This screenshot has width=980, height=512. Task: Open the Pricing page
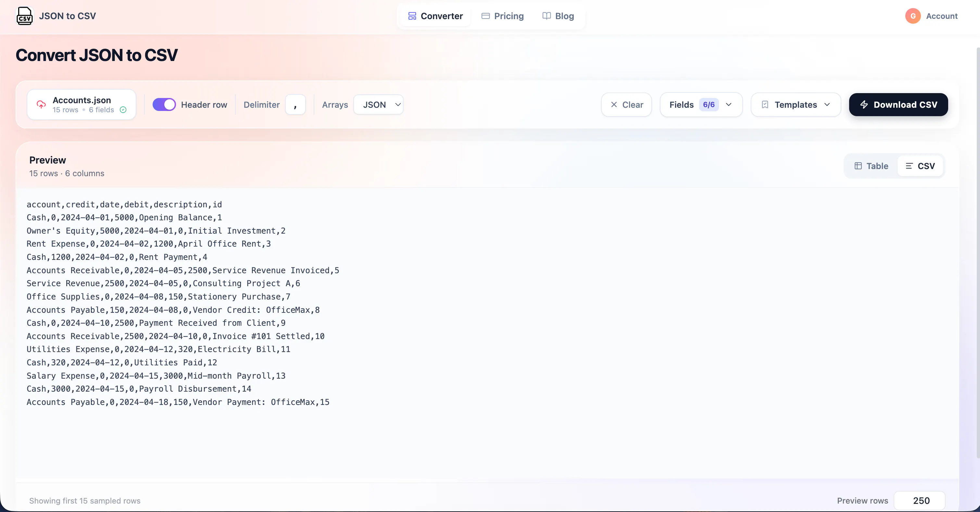coord(502,16)
